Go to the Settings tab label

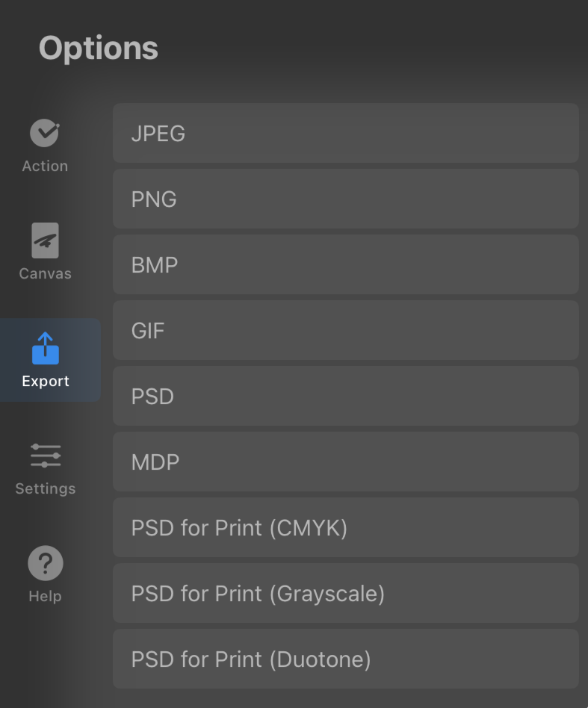(x=46, y=489)
